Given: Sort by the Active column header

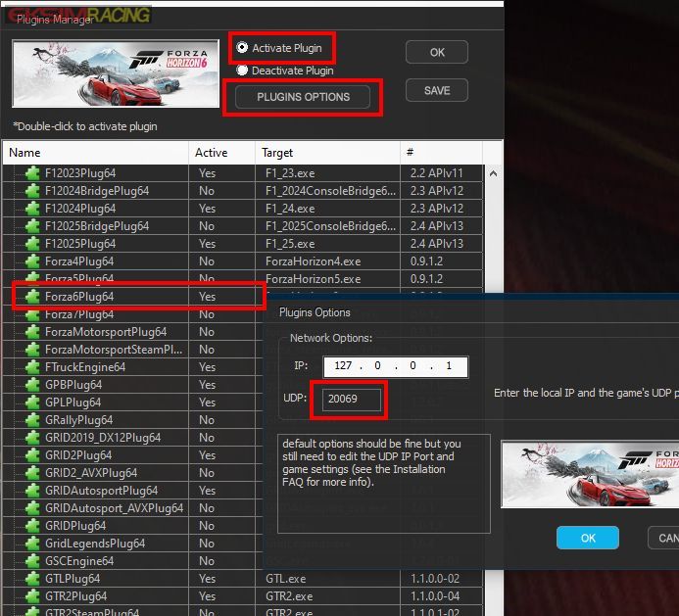Looking at the screenshot, I should tap(221, 153).
